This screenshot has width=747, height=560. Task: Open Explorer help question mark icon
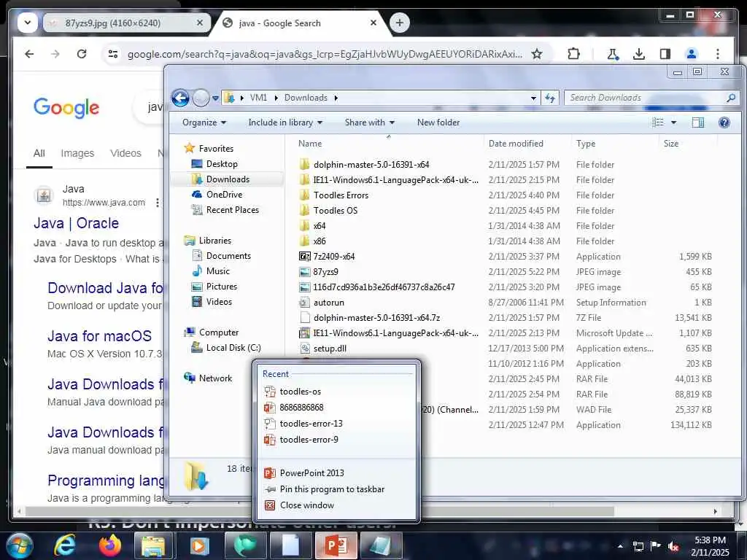point(724,122)
